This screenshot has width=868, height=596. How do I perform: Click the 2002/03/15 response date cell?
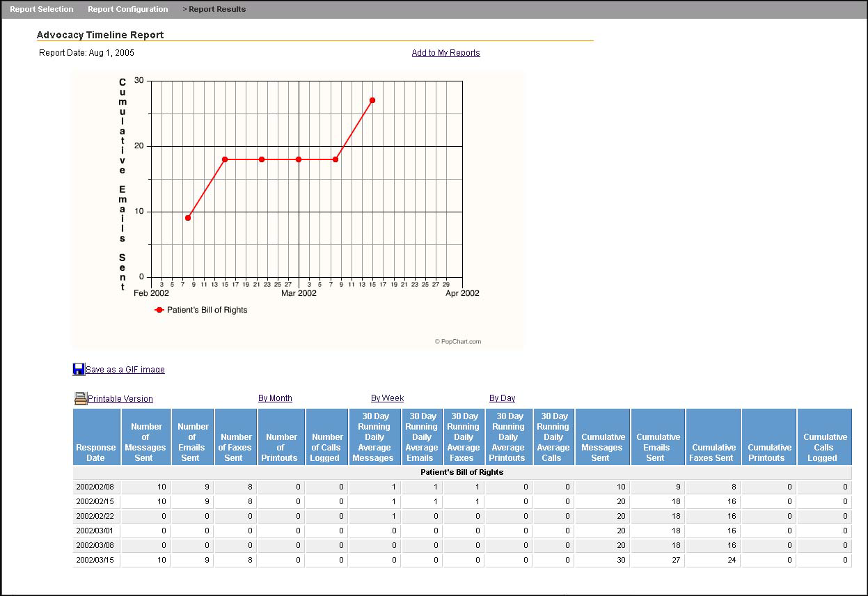coord(97,560)
